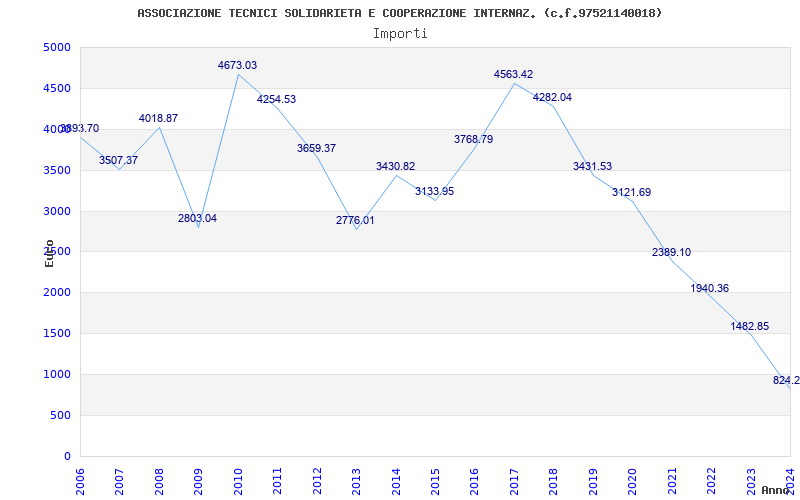800x500 pixels.
Task: Click the Euro axis label
Action: [x=49, y=253]
